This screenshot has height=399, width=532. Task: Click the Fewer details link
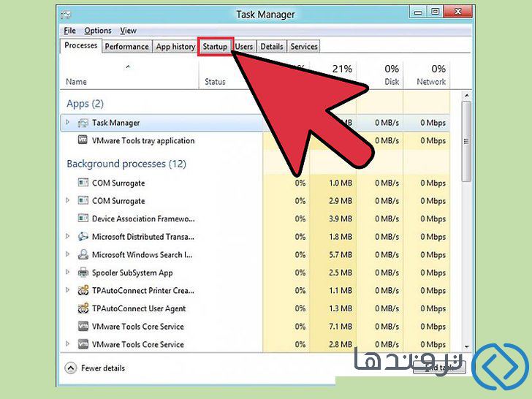(x=103, y=368)
